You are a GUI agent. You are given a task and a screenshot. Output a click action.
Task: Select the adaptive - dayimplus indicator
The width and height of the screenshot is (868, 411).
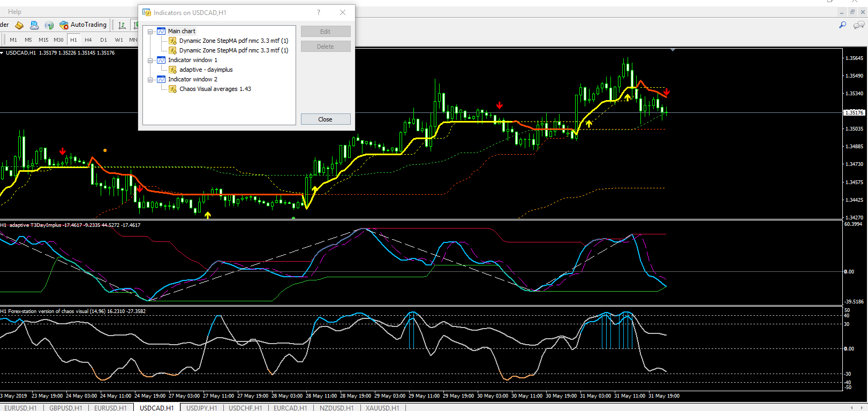pos(206,70)
